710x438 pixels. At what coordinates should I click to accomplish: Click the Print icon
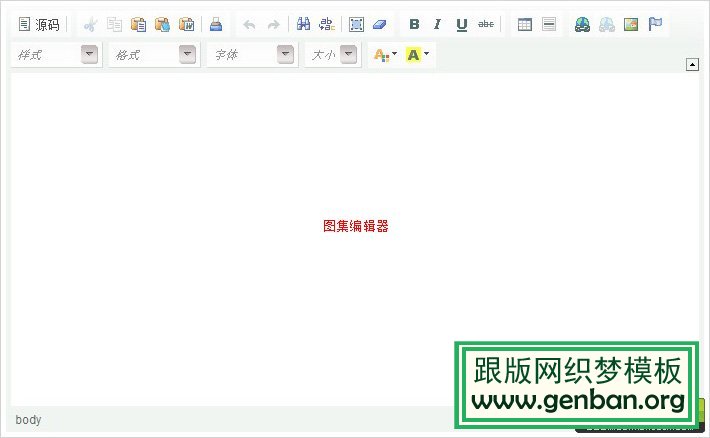[216, 24]
